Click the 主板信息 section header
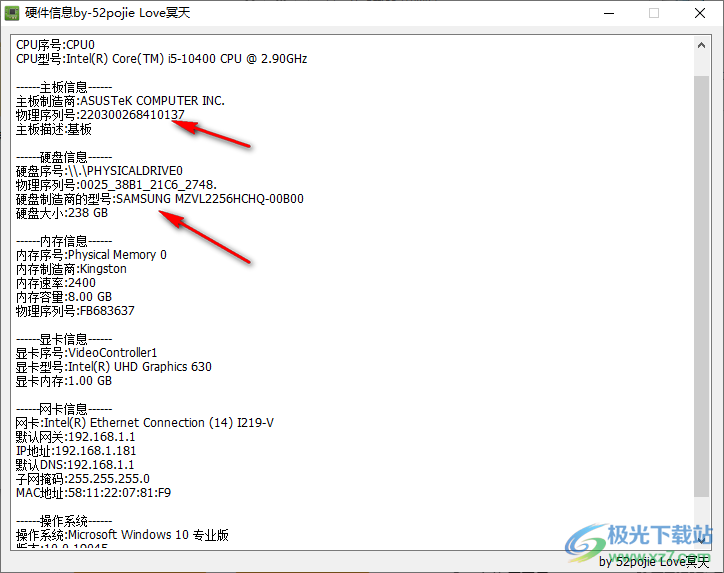 pos(64,87)
